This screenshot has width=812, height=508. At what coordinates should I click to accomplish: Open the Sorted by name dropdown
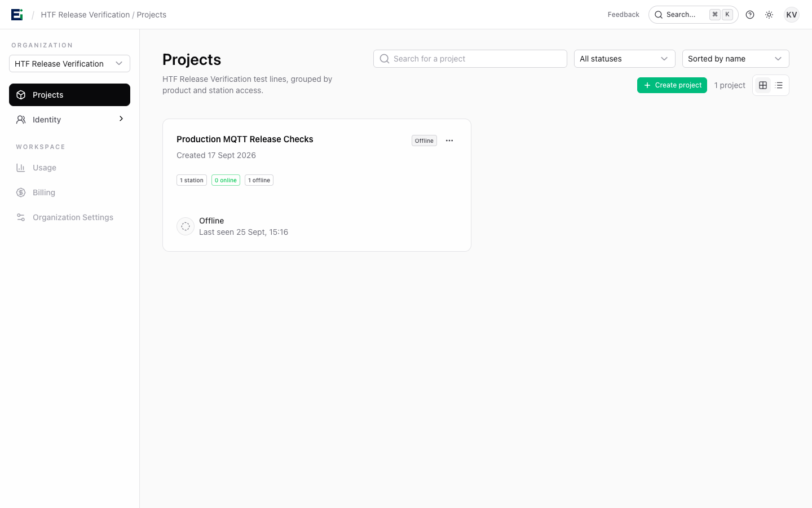(x=736, y=59)
